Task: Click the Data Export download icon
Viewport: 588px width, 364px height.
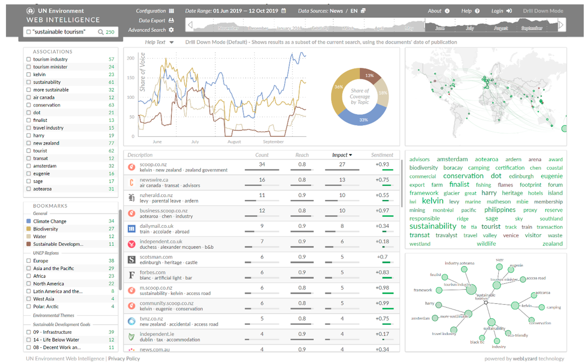Action: (171, 21)
